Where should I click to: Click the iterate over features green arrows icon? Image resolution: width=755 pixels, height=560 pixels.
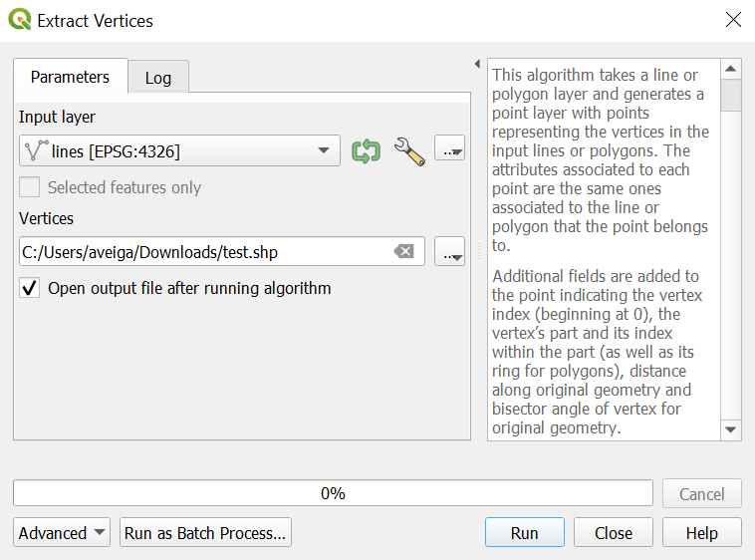[366, 151]
